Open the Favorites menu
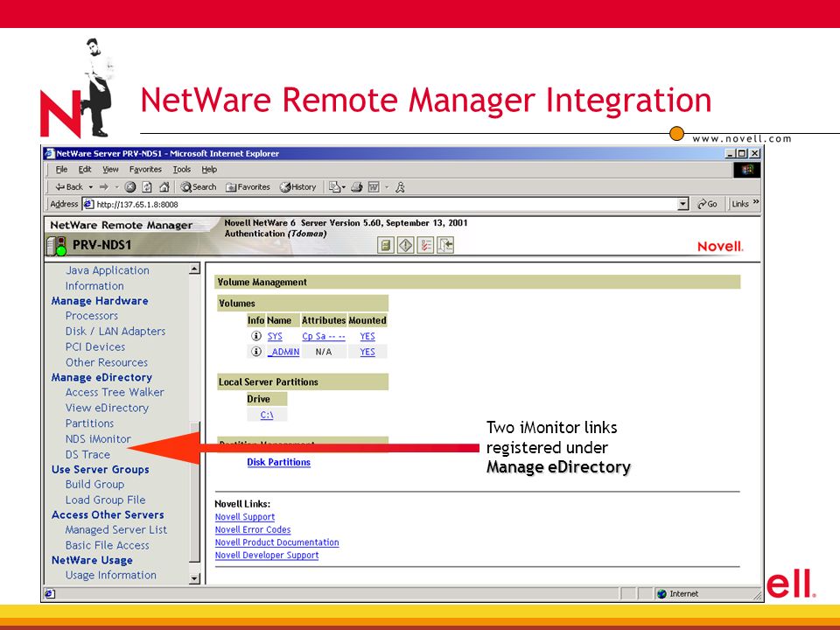Screen dimensions: 840x630 tap(145, 169)
